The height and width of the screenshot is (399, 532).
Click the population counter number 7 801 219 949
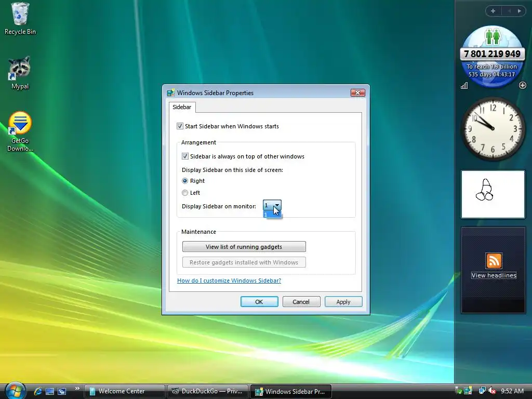tap(493, 54)
